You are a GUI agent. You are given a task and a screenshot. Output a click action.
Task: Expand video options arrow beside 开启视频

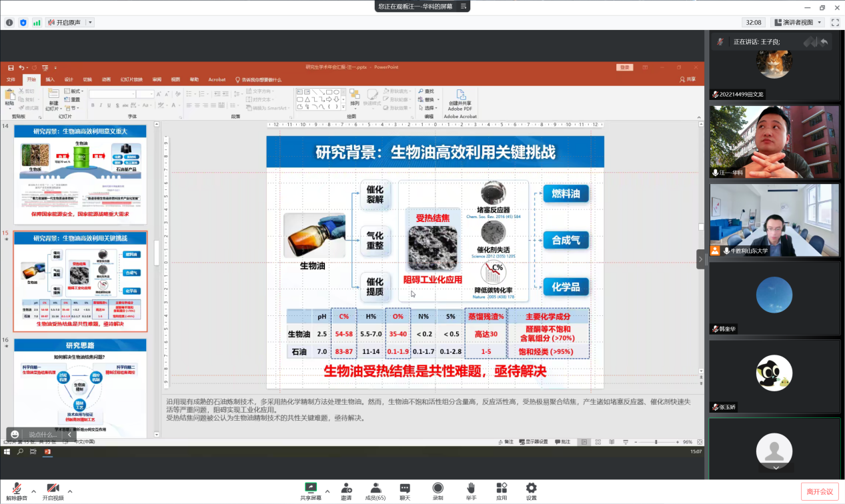(x=70, y=491)
